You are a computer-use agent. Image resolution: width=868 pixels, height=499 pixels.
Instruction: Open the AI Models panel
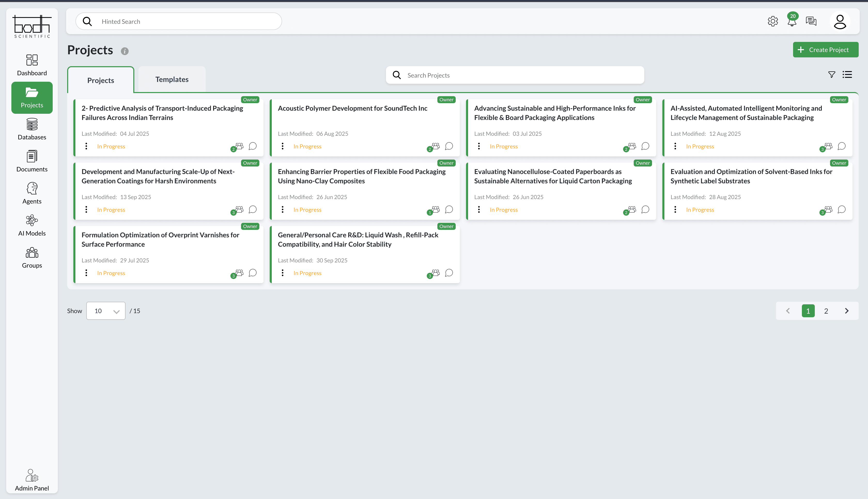tap(32, 225)
